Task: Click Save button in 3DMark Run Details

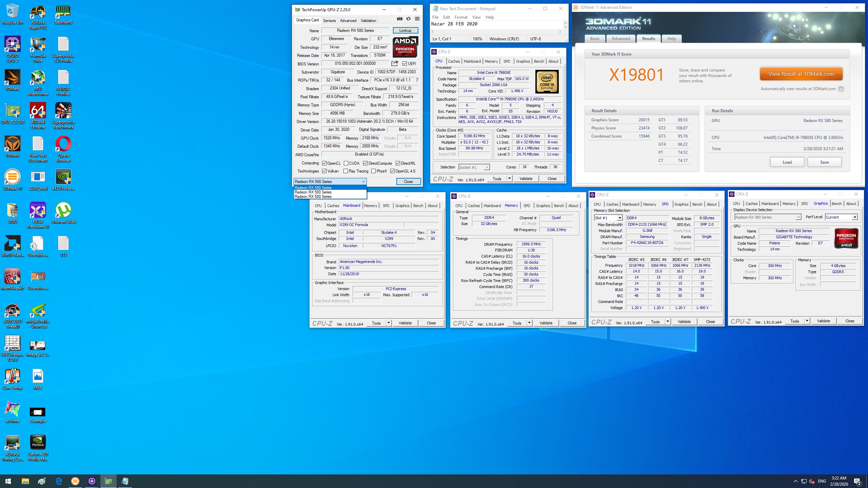Action: [x=824, y=162]
